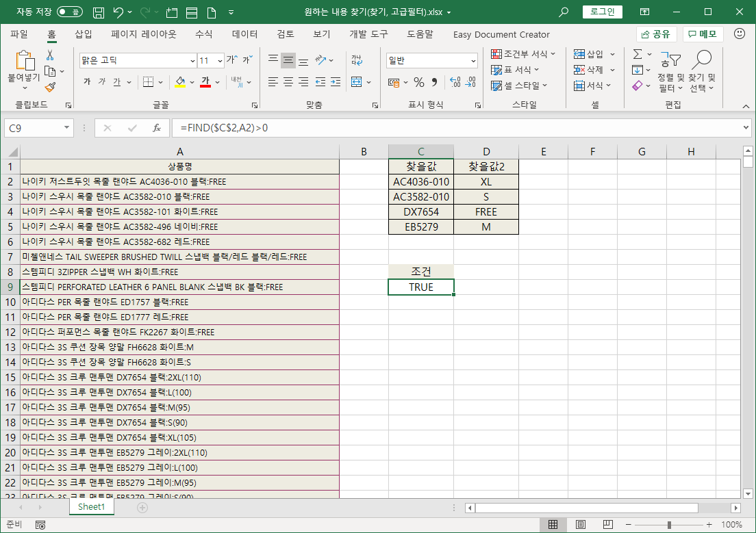Open the Easy Document Creator tab
Viewport: 756px width, 533px height.
click(501, 35)
